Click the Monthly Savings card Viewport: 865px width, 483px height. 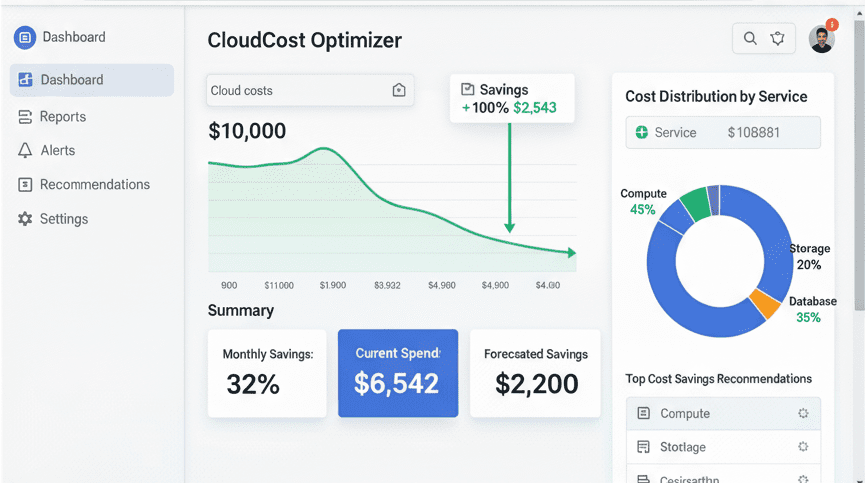(267, 373)
